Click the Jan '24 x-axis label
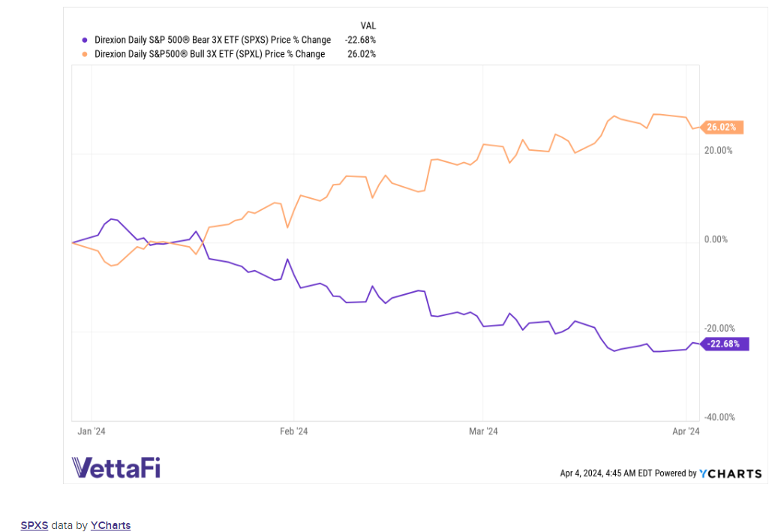778x532 pixels. pyautogui.click(x=91, y=431)
